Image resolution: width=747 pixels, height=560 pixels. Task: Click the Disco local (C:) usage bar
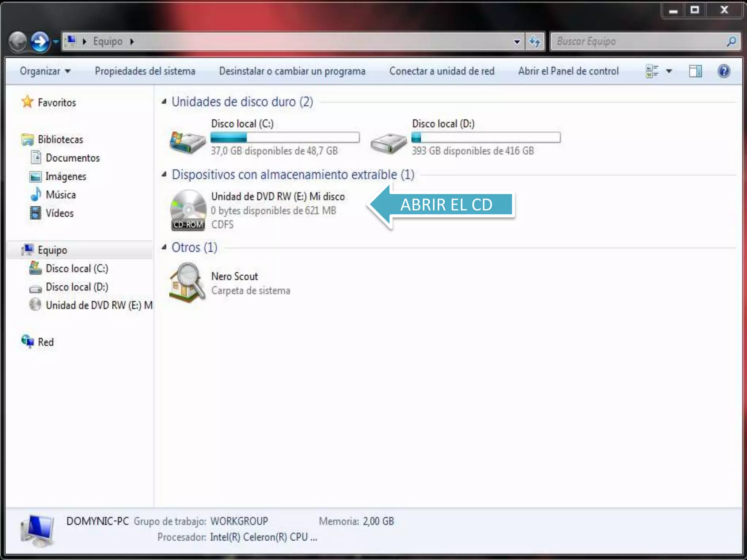coord(285,137)
